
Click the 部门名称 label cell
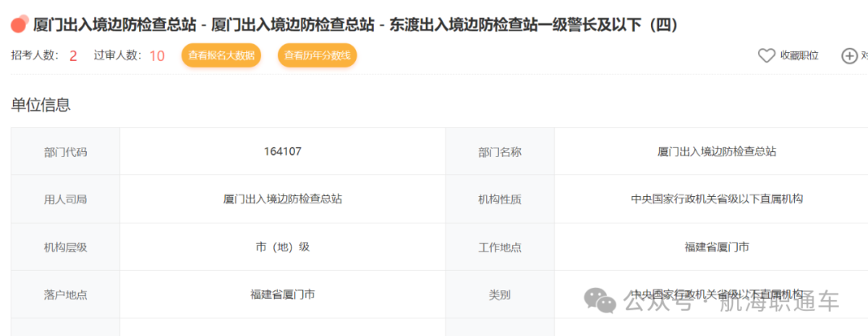[x=500, y=152]
